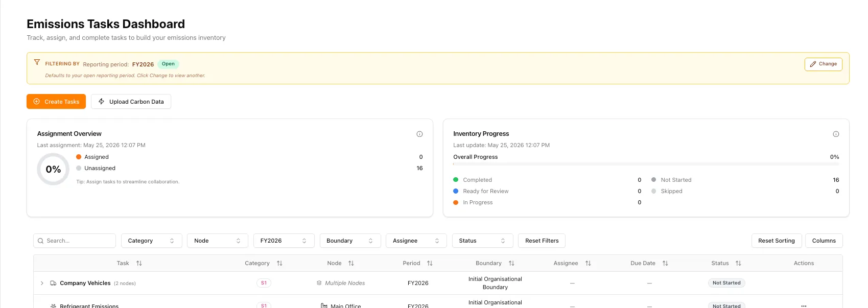Sort by the Node column arrows icon
Viewport: 868px width, 308px height.
click(351, 264)
